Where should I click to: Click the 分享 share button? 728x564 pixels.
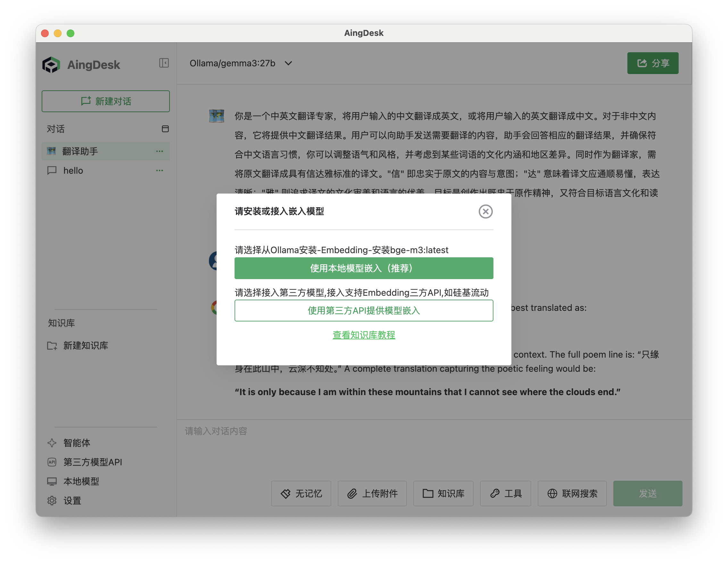point(652,63)
